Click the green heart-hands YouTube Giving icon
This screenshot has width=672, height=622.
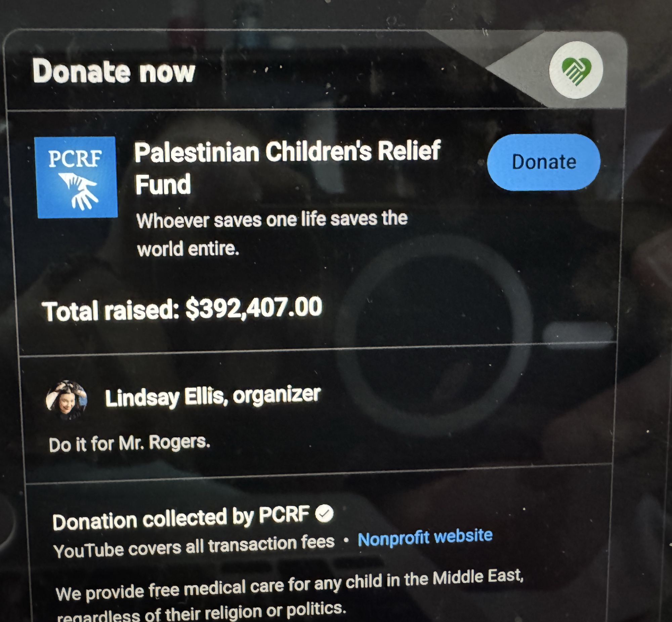[x=576, y=70]
